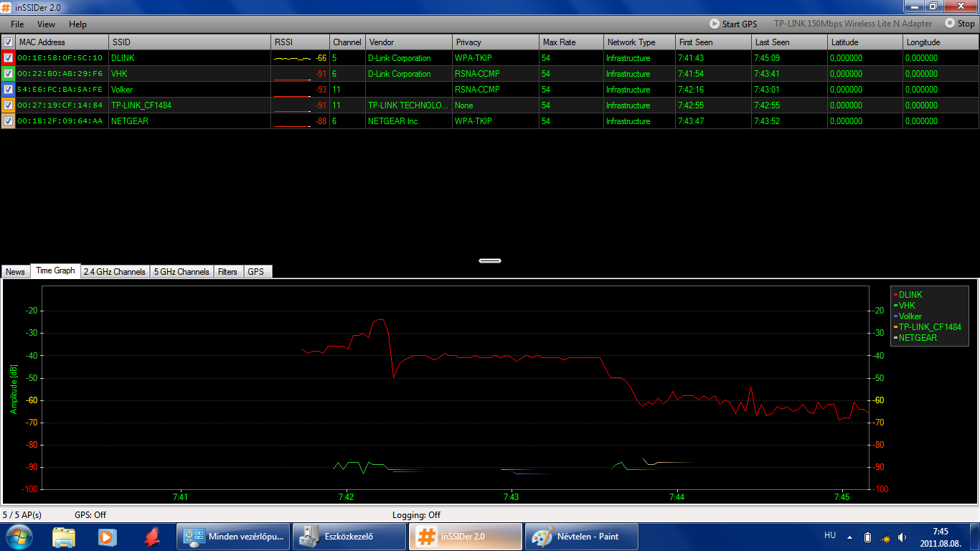
Task: Open the media player taskbar icon
Action: point(108,536)
